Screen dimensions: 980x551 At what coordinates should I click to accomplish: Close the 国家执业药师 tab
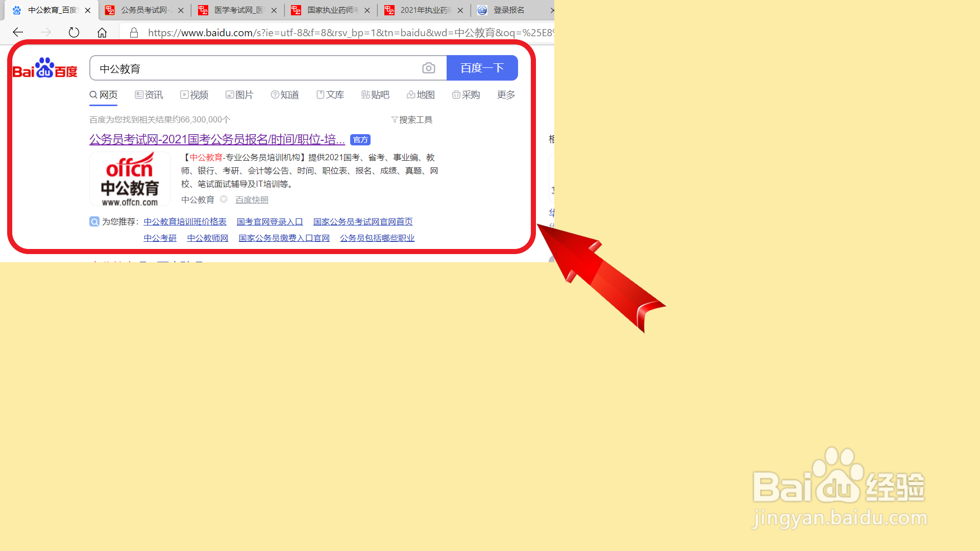[x=367, y=10]
